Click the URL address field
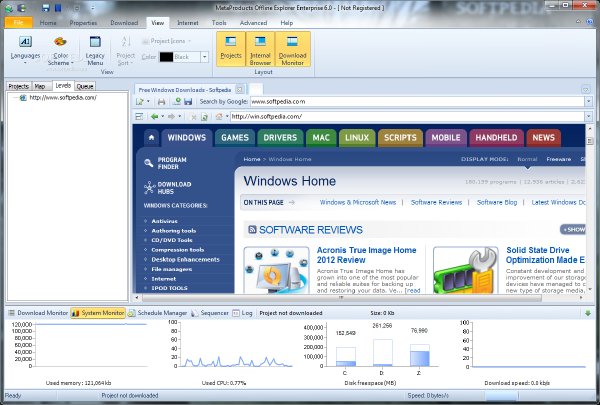This screenshot has width=600, height=405. click(407, 116)
